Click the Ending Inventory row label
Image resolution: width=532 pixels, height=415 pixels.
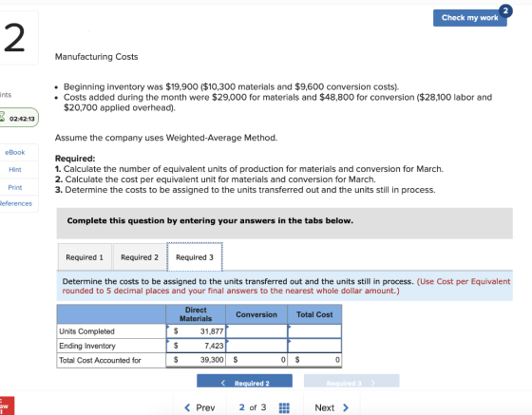87,346
